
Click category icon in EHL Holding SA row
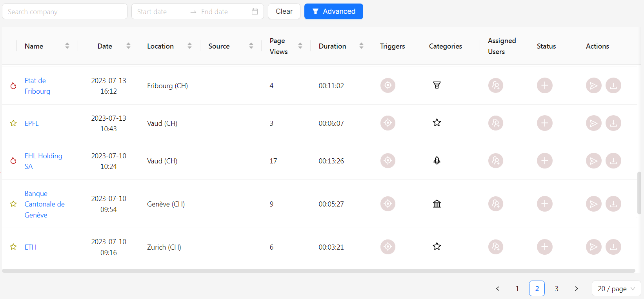click(x=437, y=160)
